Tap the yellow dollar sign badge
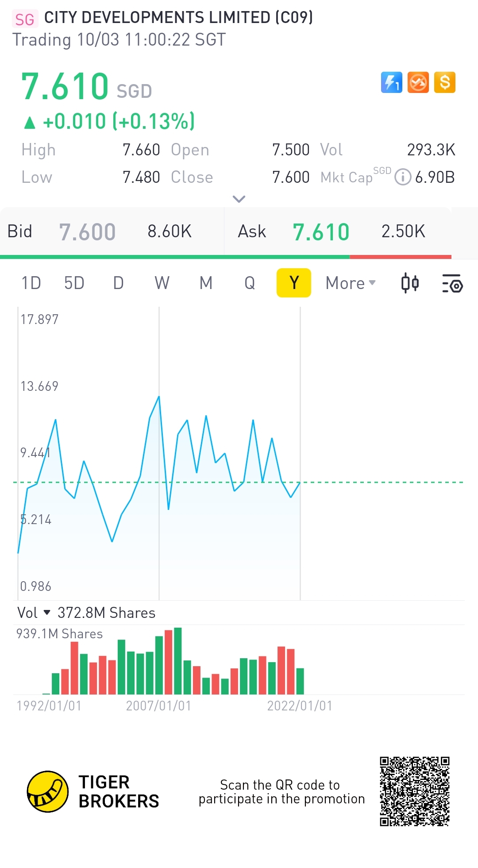The height and width of the screenshot is (868, 478). click(445, 82)
